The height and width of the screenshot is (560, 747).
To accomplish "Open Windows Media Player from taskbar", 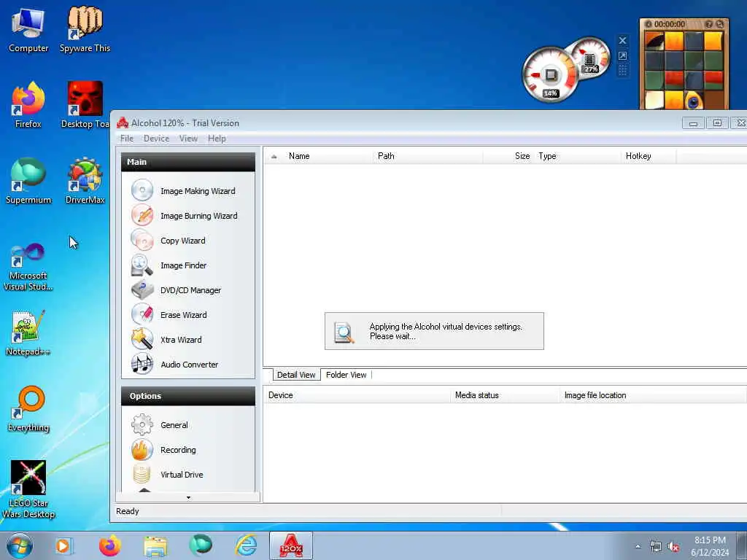I will (63, 545).
